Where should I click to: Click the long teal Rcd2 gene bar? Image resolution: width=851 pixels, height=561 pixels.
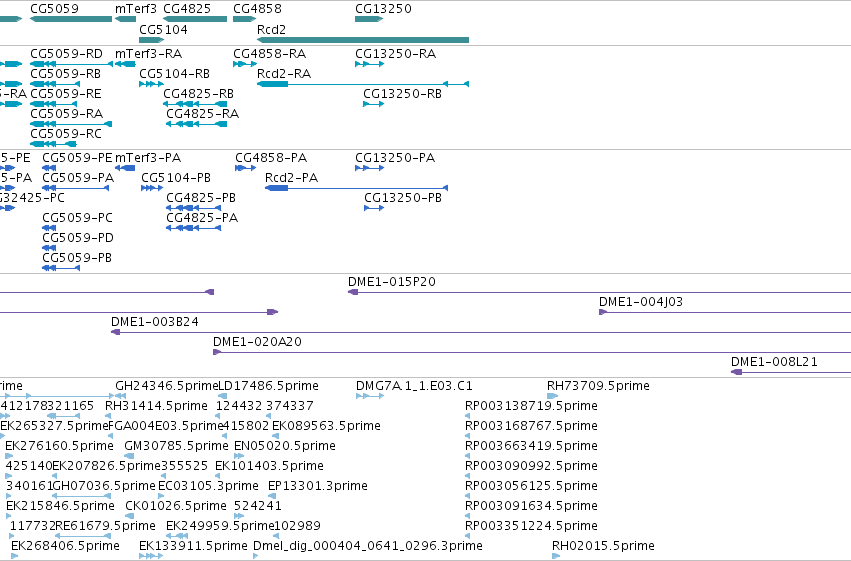(x=363, y=40)
